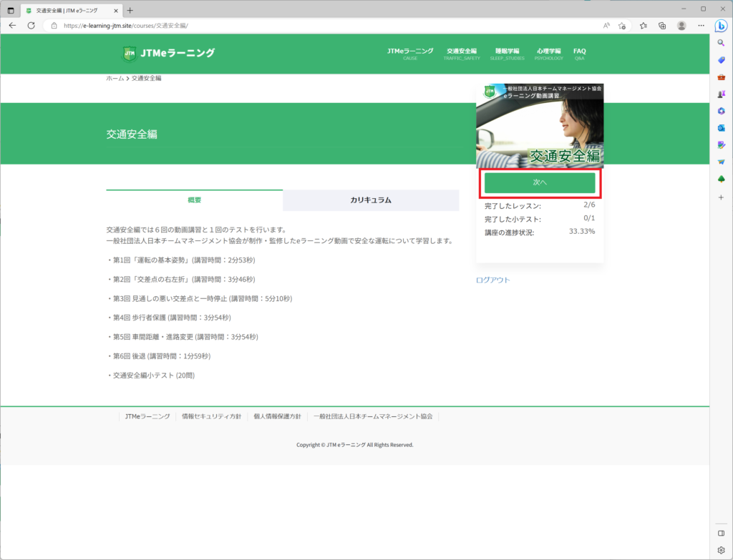This screenshot has width=733, height=560.
Task: Click the Read aloud icon in address bar
Action: pyautogui.click(x=606, y=25)
